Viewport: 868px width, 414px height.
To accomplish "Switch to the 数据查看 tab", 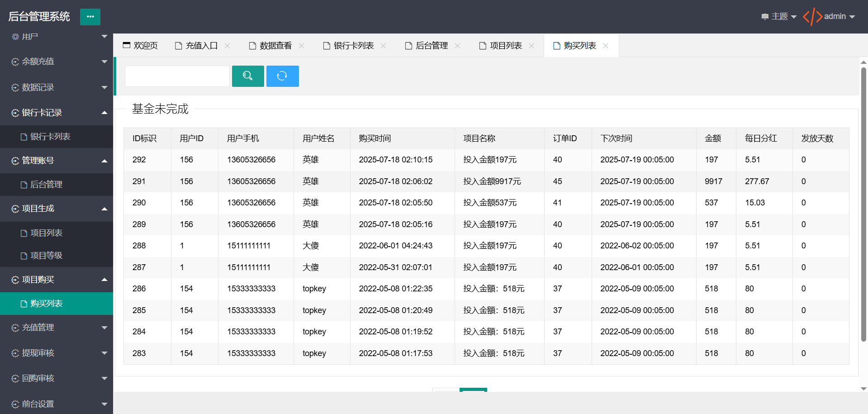I will tap(276, 46).
